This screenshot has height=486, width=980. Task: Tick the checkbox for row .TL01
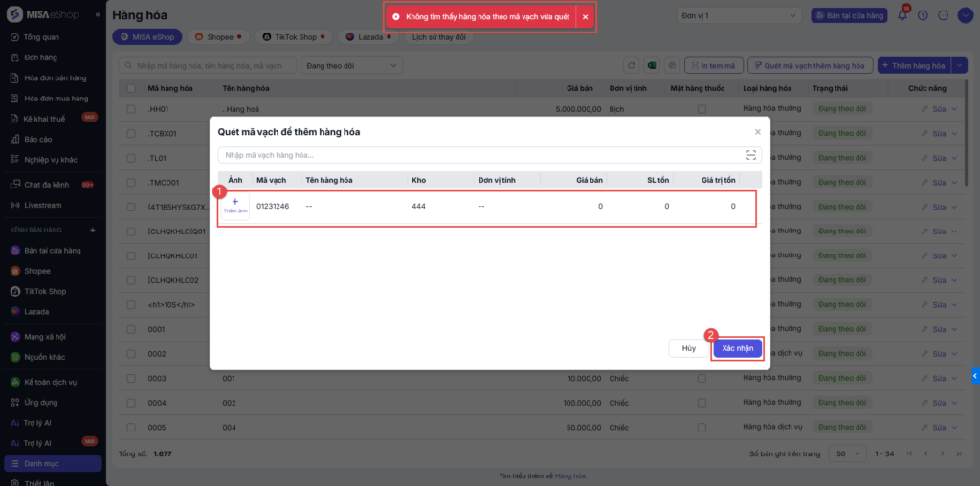tap(131, 158)
